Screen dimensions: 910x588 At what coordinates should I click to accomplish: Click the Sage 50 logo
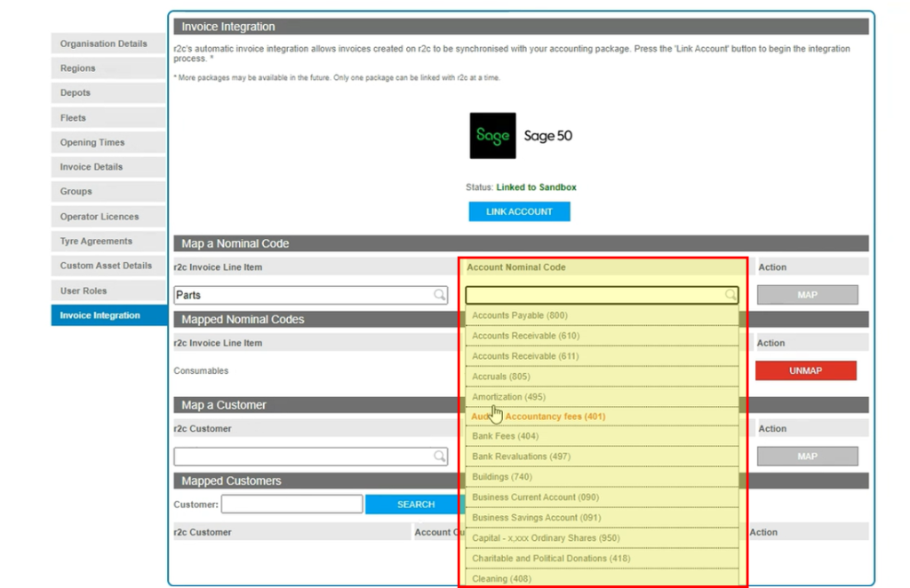491,135
